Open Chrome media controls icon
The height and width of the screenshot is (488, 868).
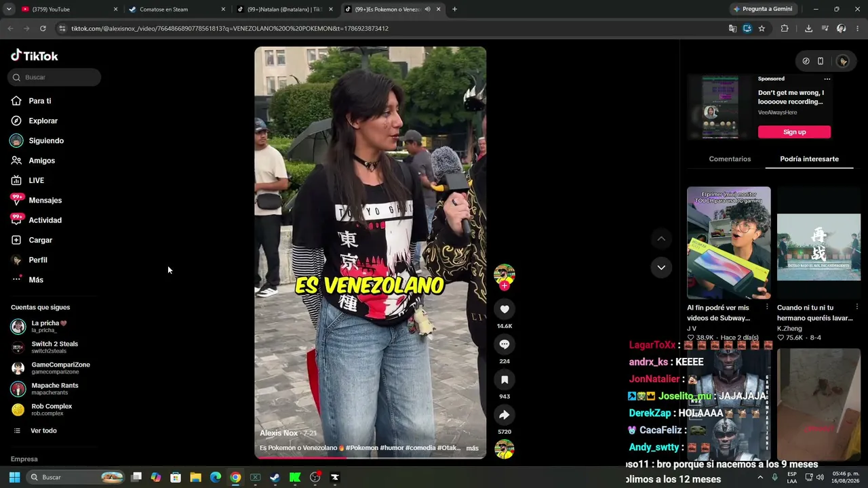(825, 28)
